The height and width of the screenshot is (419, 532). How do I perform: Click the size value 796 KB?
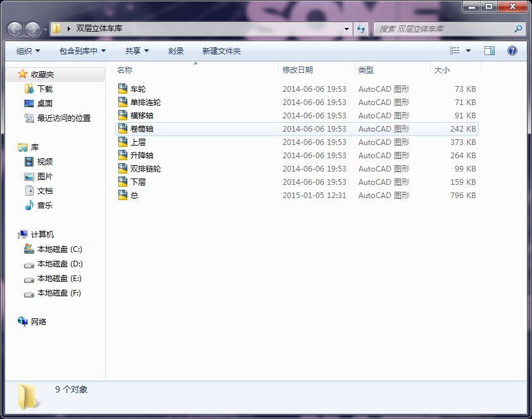tap(463, 196)
